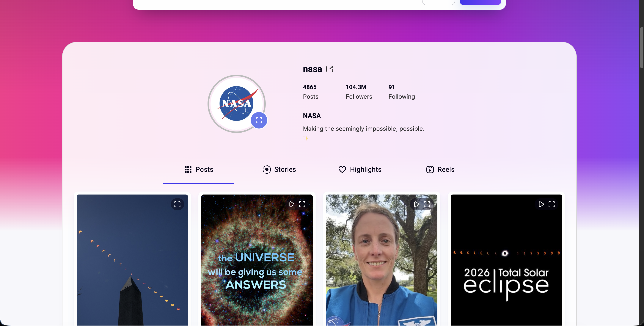This screenshot has width=644, height=326.
Task: Open fullscreen view of the astronaut selfie post
Action: (427, 204)
